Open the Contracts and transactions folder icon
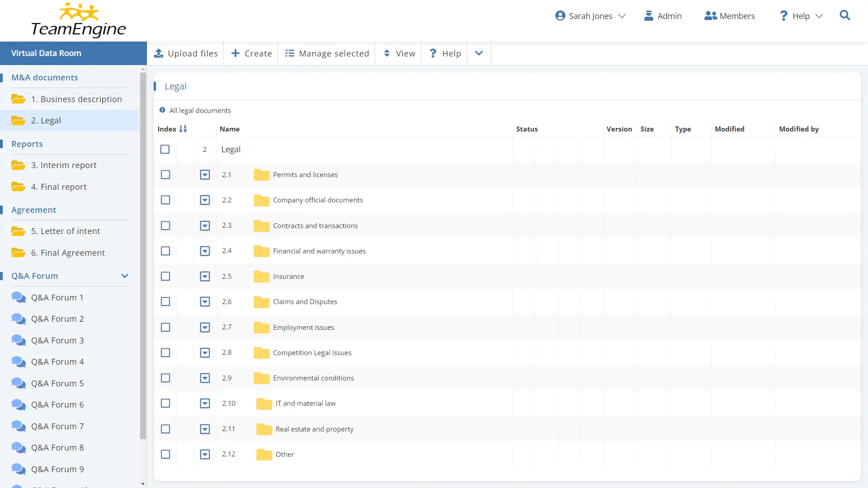The width and height of the screenshot is (868, 488). [x=261, y=226]
